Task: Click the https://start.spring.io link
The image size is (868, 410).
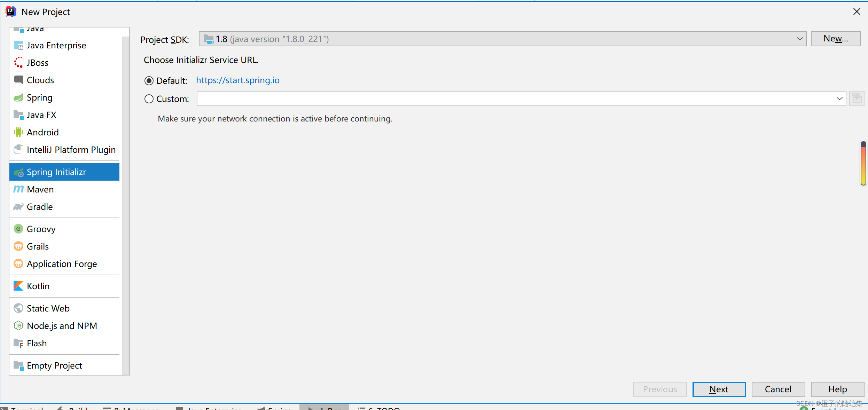Action: tap(238, 80)
